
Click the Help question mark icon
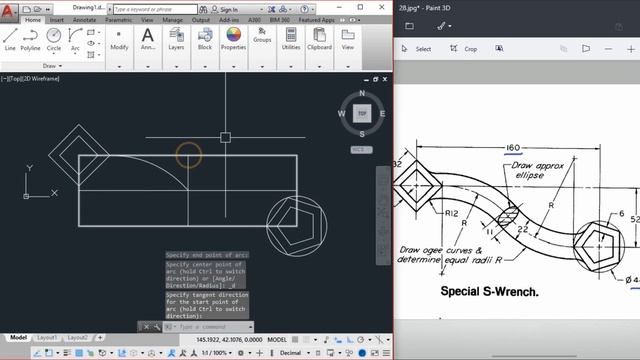pyautogui.click(x=304, y=9)
